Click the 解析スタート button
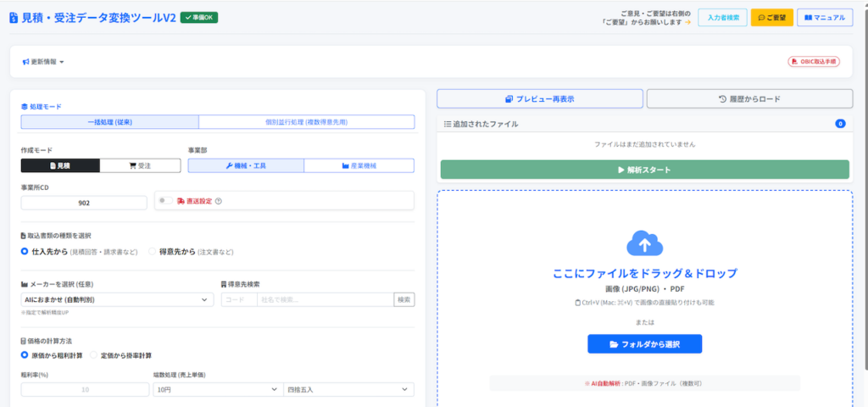 [644, 170]
